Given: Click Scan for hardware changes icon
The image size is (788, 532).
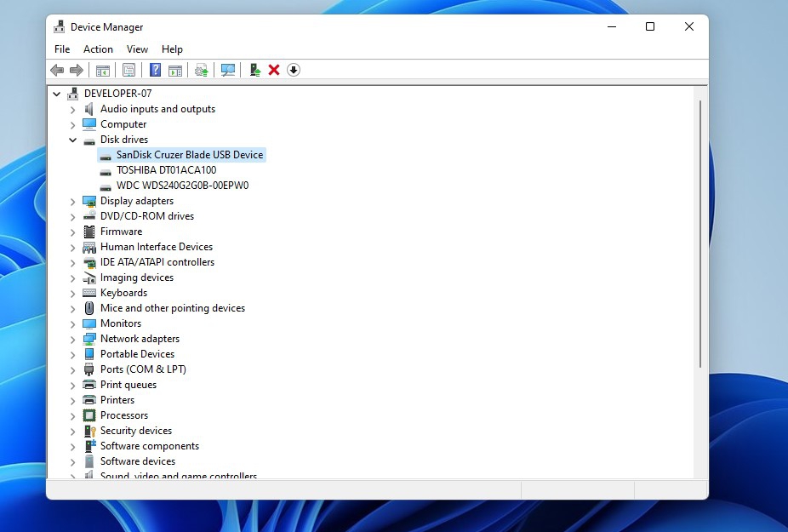Looking at the screenshot, I should click(228, 70).
